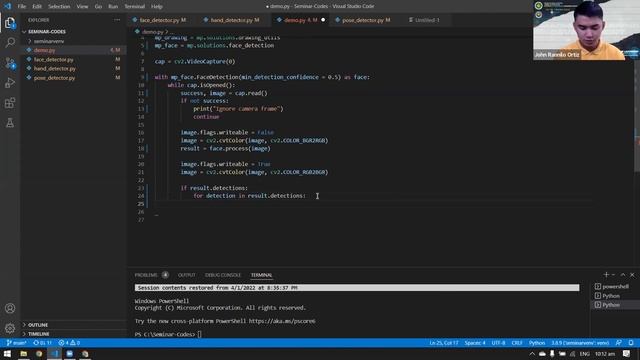Switch to pose_detector.py editor tab
Image resolution: width=640 pixels, height=360 pixels.
366,20
